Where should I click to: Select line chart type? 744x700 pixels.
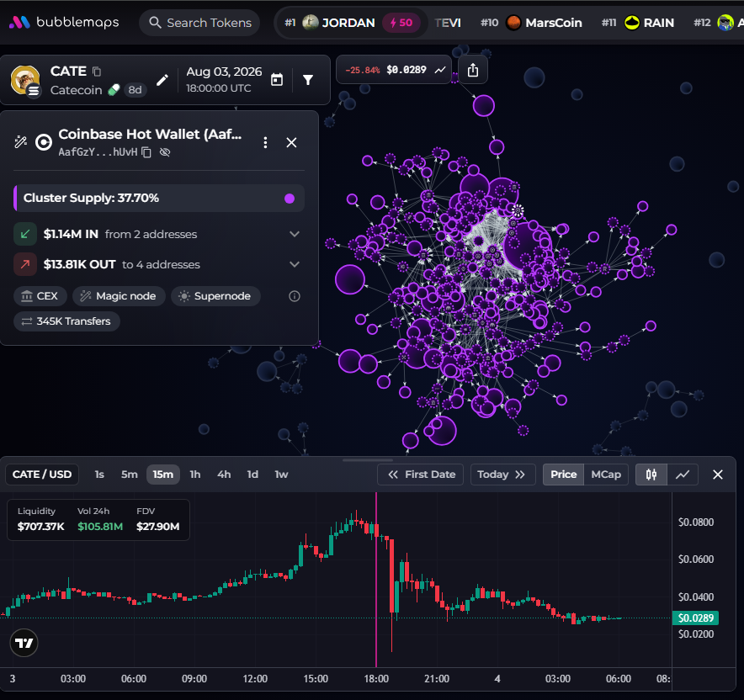(x=683, y=475)
